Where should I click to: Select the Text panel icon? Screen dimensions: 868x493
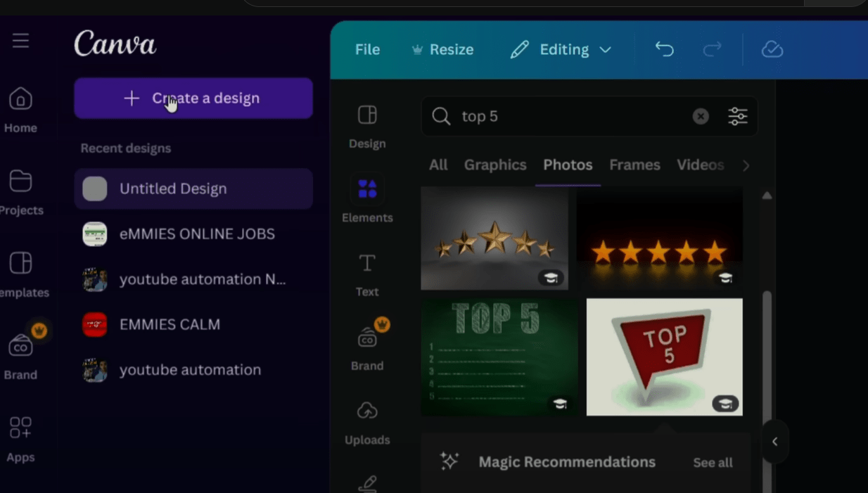[x=367, y=273]
